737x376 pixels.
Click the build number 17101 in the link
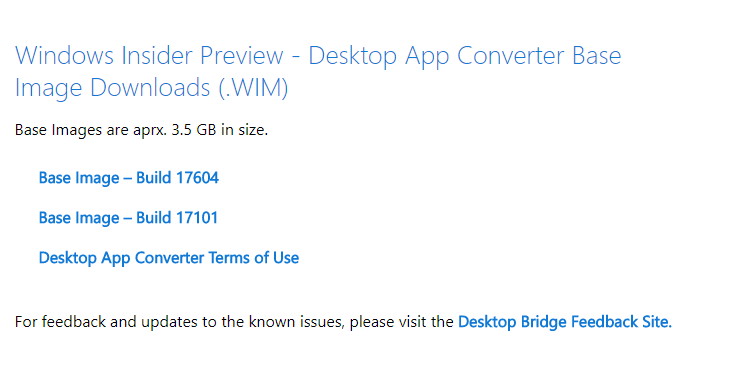click(197, 218)
